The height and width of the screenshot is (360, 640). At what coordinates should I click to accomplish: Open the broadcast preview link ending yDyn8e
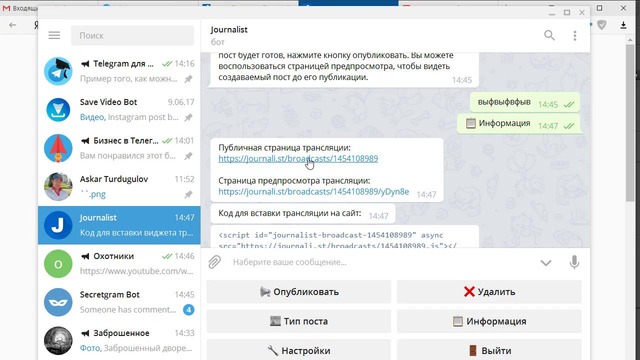click(x=313, y=191)
